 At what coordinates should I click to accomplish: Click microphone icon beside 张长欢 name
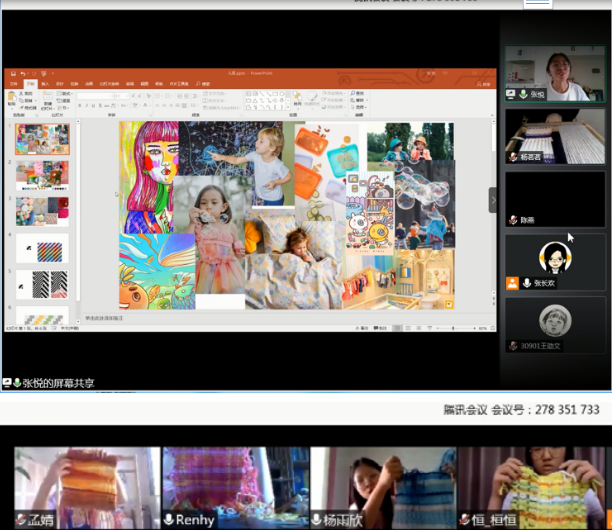(526, 283)
